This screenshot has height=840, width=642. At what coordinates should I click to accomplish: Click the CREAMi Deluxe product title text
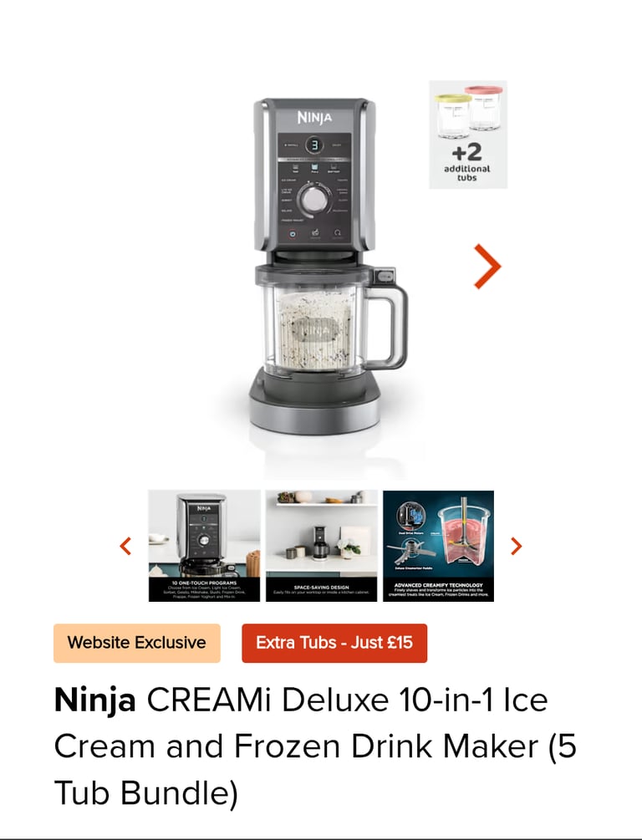[x=315, y=746]
